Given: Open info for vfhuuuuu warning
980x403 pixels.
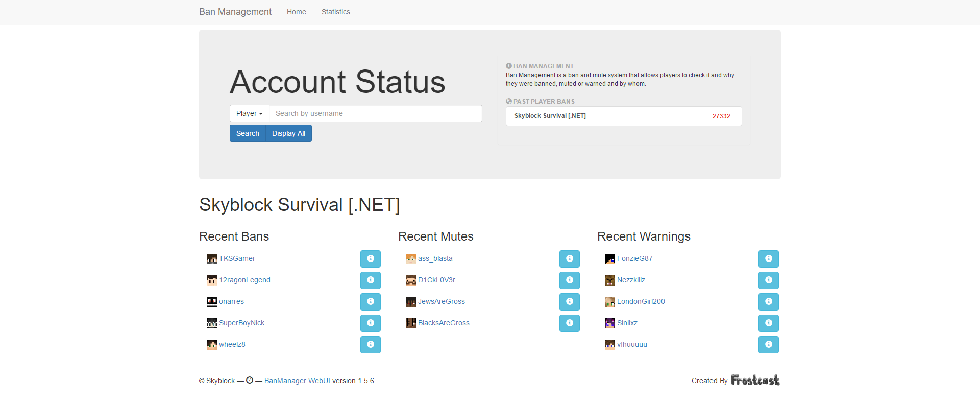Looking at the screenshot, I should [769, 345].
